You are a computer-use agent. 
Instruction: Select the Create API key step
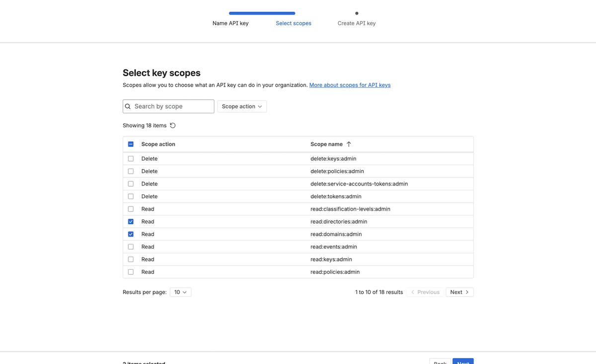(x=357, y=23)
